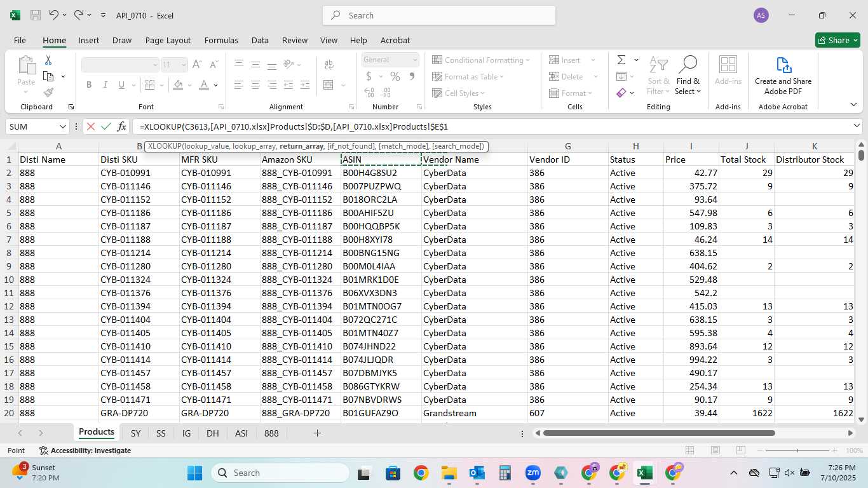This screenshot has height=488, width=868.
Task: Switch to the Acrobat tab
Action: click(395, 40)
